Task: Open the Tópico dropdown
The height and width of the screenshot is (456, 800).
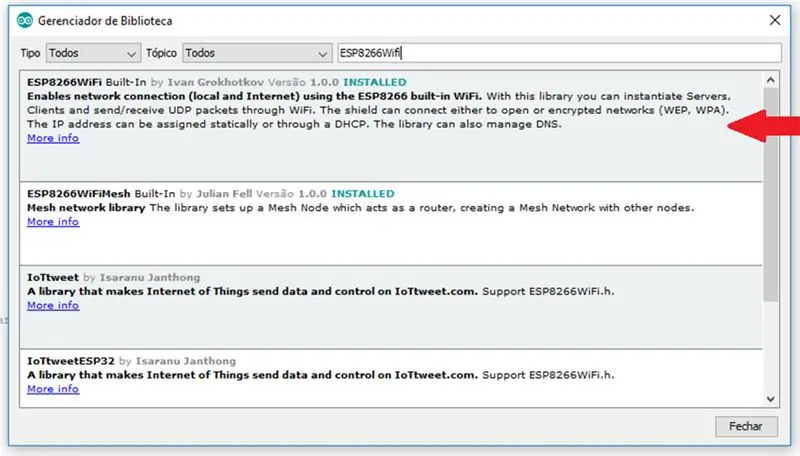Action: (257, 53)
